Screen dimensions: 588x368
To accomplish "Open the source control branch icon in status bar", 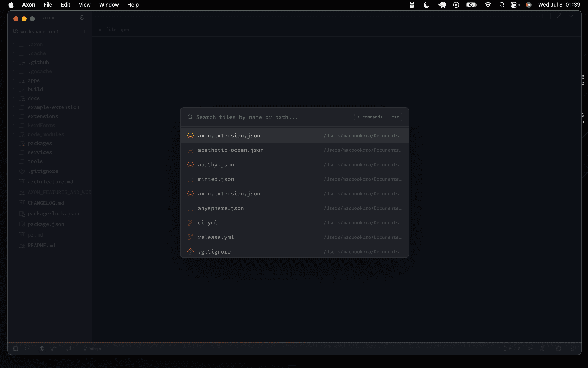I will (x=53, y=349).
